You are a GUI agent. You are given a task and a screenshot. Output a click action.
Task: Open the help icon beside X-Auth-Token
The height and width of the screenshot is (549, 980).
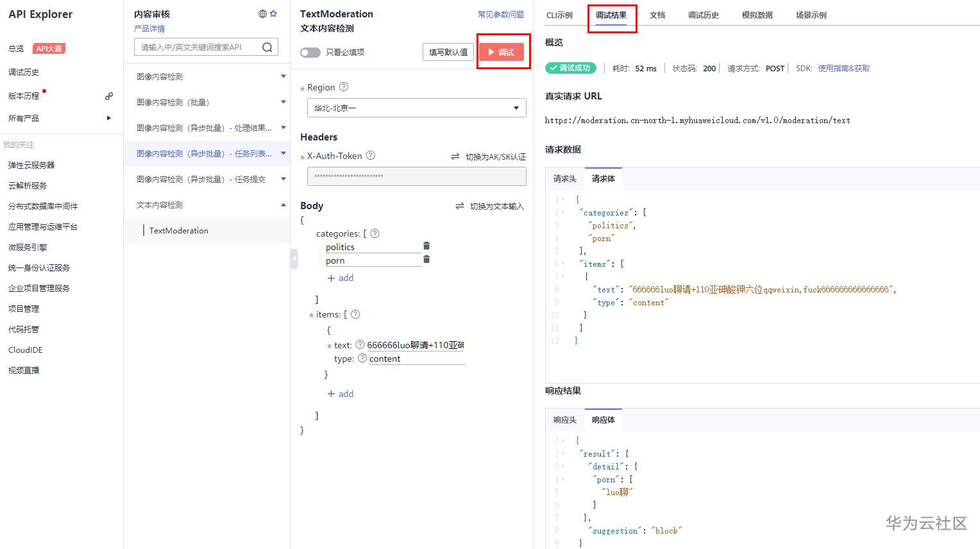click(x=370, y=155)
